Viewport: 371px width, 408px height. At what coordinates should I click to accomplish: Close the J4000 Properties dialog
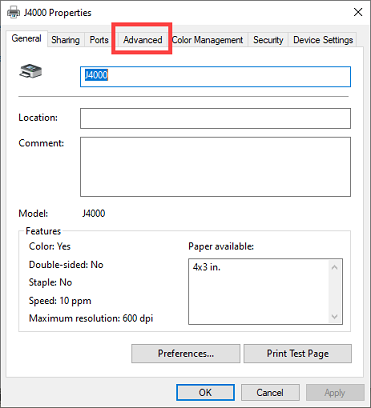(358, 12)
